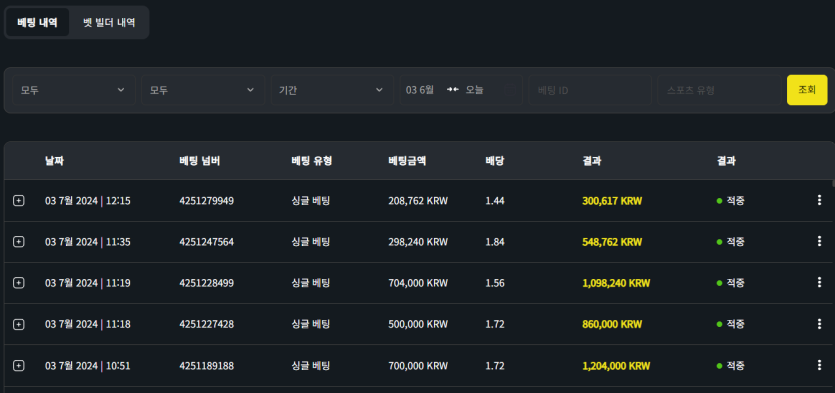Click the 배당 column header
The width and height of the screenshot is (835, 393).
(x=495, y=161)
